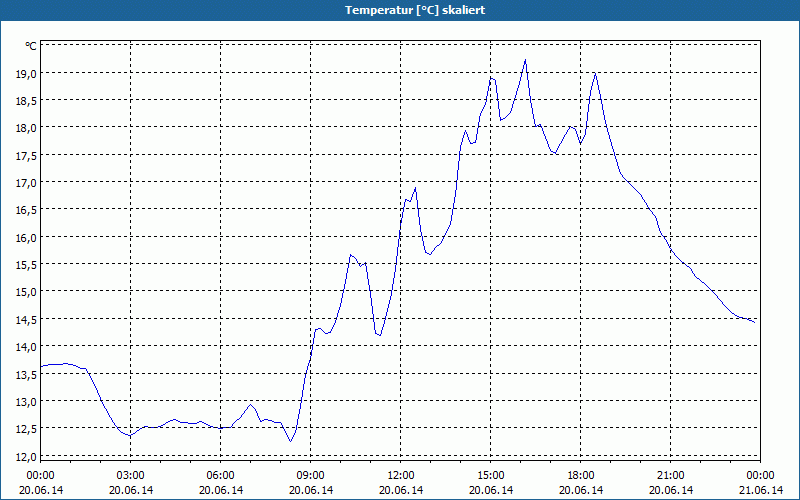Screen dimensions: 800x500
Task: Pick the 16,0 y-axis label
Action: (26, 238)
